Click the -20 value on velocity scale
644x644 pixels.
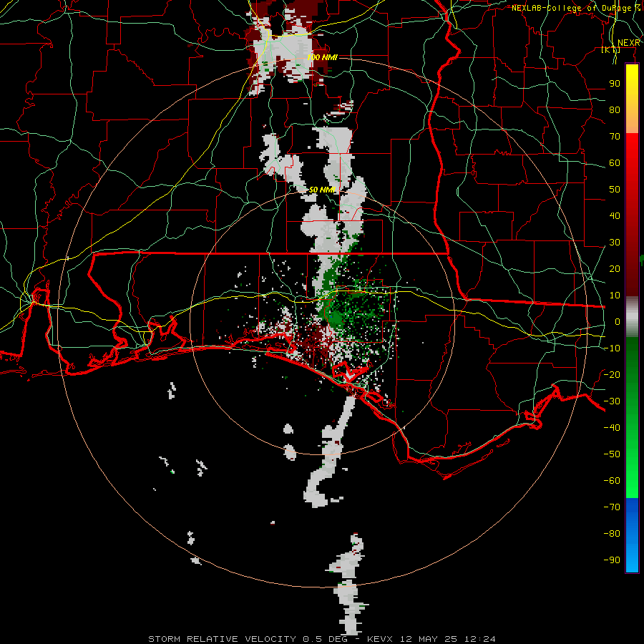(x=612, y=374)
